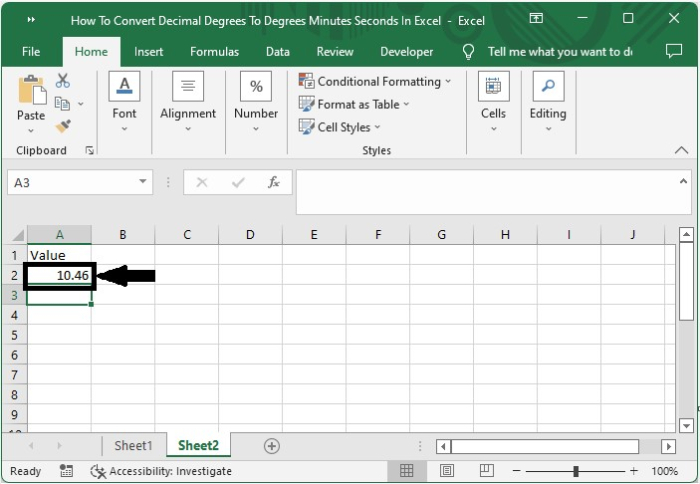The height and width of the screenshot is (484, 700).
Task: Click the Cut scissors icon
Action: coord(63,81)
